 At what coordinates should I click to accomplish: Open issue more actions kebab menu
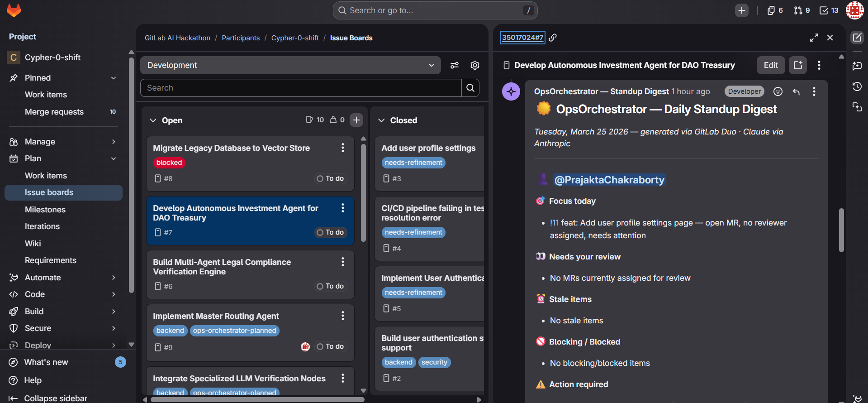point(819,65)
